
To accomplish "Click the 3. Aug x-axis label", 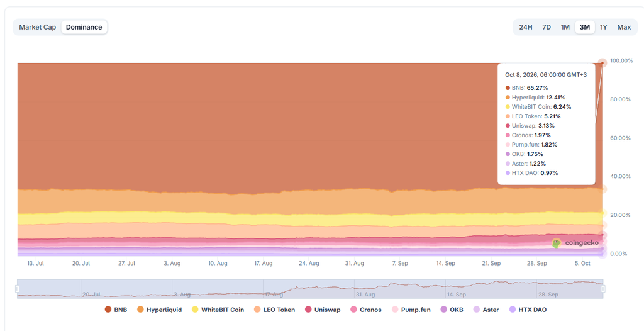I will click(172, 264).
